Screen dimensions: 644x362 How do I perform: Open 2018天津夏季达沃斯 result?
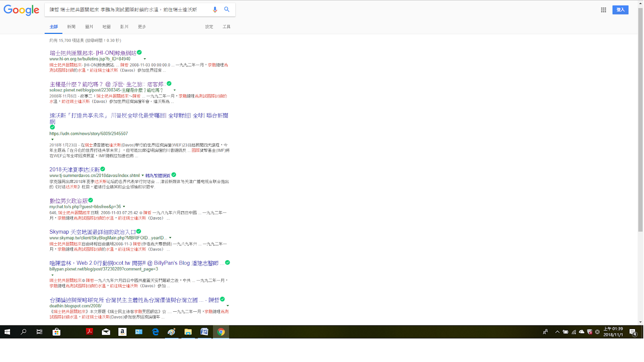tap(74, 169)
